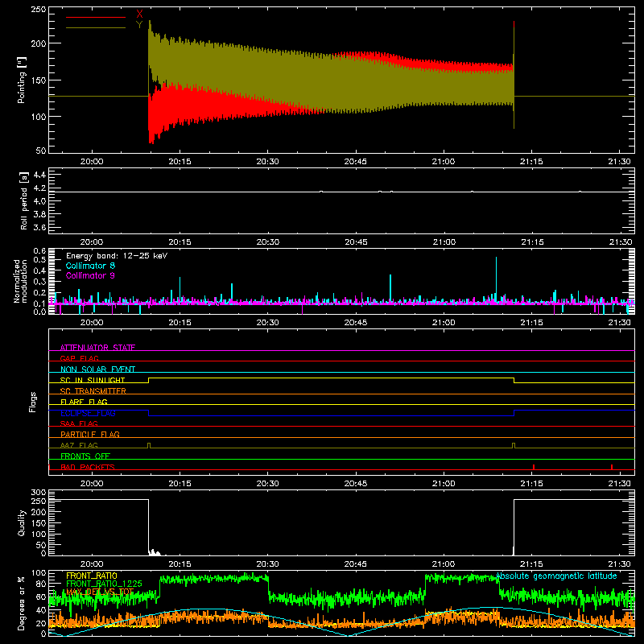644x644 pixels.
Task: Click the green FRONT_RATIO_1225 legend entry
Action: point(104,584)
